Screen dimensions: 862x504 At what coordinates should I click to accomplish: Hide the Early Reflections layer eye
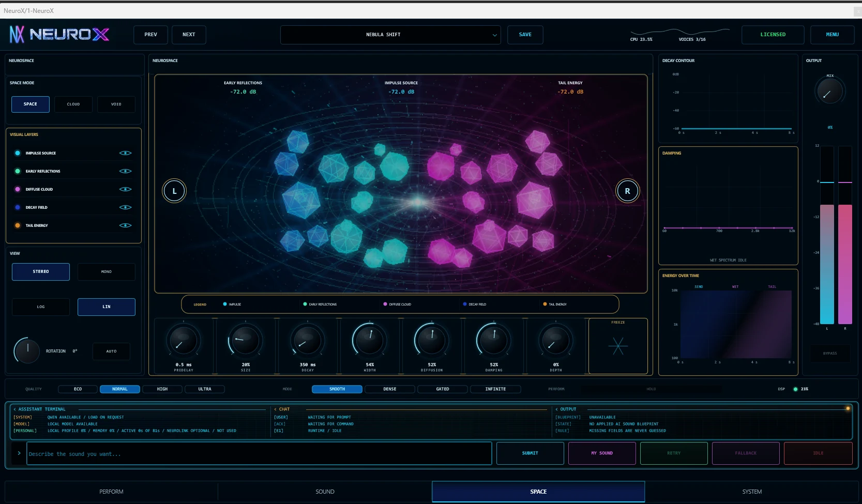tap(125, 171)
